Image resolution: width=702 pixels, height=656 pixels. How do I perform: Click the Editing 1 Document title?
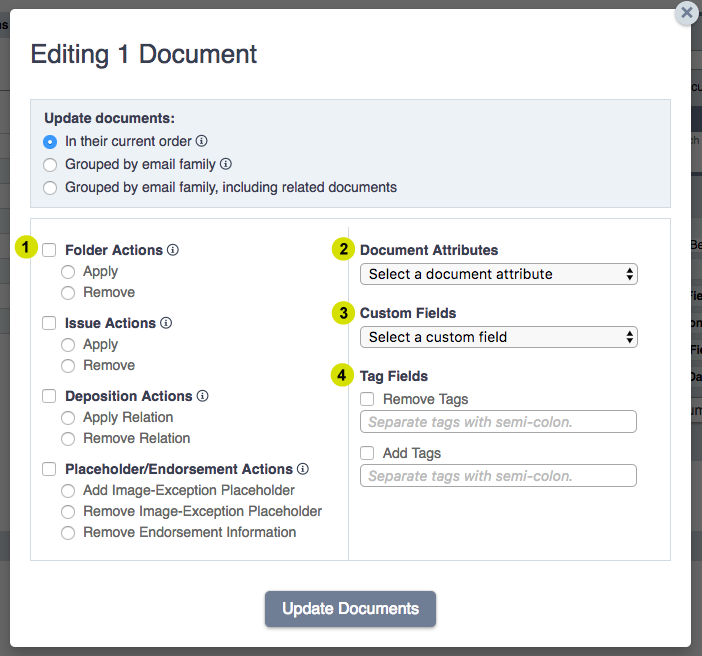coord(144,54)
